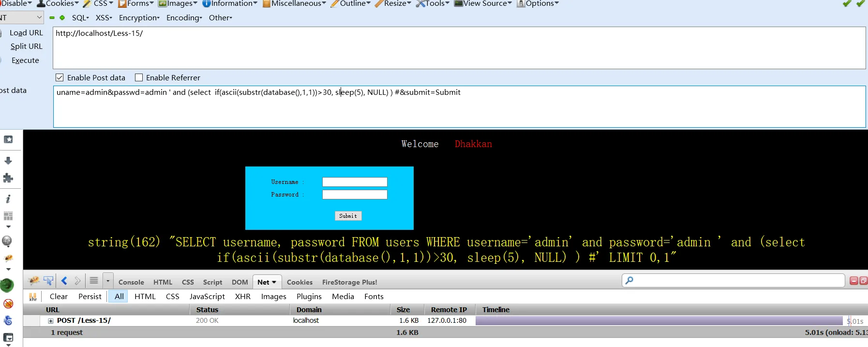This screenshot has height=347, width=868.
Task: Open the Forms menu in Web Developer toolbar
Action: pos(136,4)
